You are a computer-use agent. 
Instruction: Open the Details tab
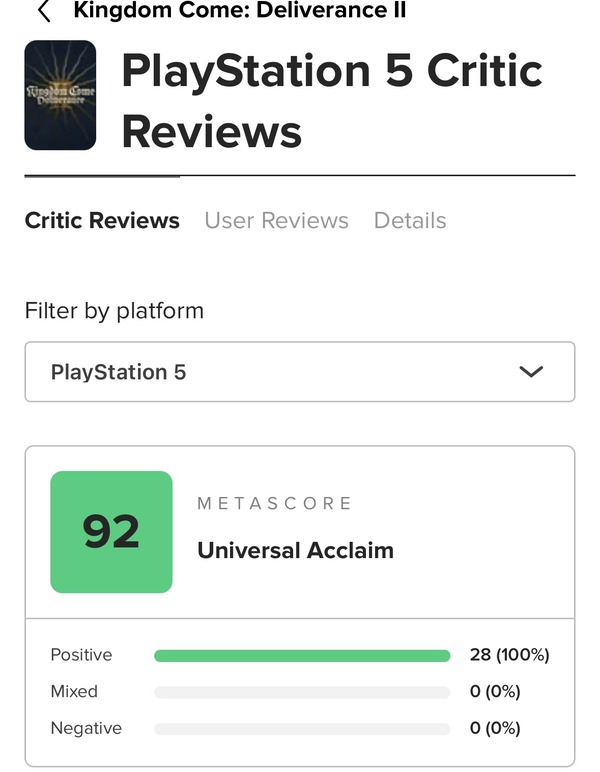pyautogui.click(x=410, y=221)
